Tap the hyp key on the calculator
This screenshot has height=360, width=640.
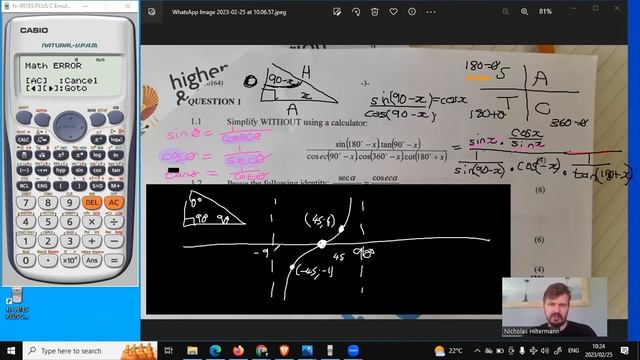[x=60, y=170]
